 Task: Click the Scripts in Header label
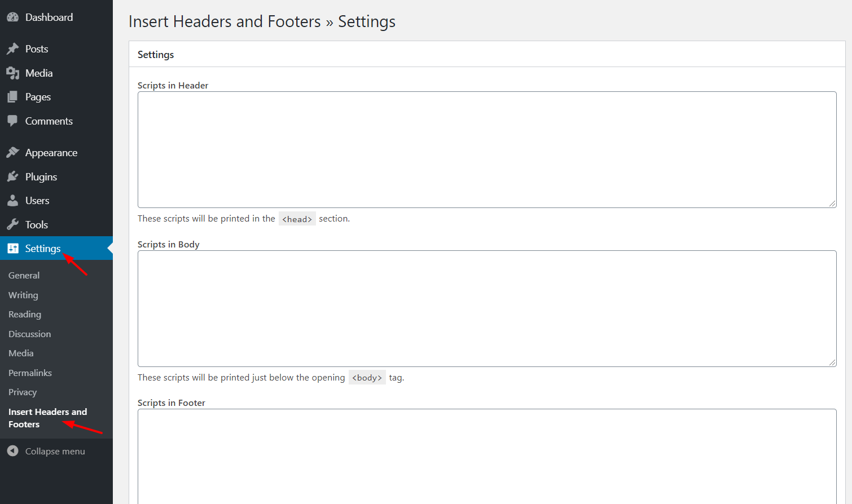point(173,86)
